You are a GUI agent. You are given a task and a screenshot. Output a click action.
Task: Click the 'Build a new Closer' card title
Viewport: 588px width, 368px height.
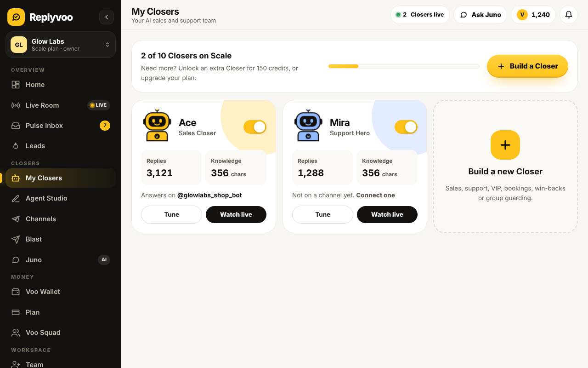(x=505, y=172)
